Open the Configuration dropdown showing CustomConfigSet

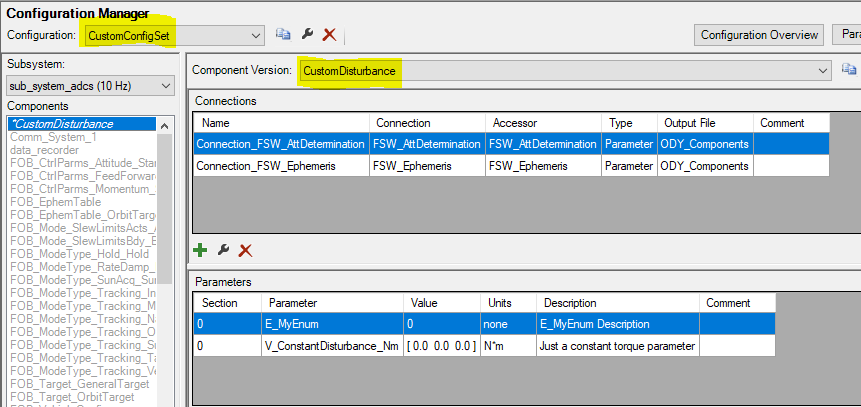point(257,35)
